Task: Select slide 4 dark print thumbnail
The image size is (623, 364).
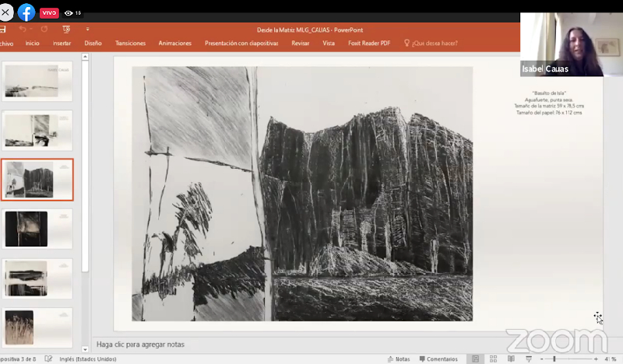Action: [x=37, y=229]
